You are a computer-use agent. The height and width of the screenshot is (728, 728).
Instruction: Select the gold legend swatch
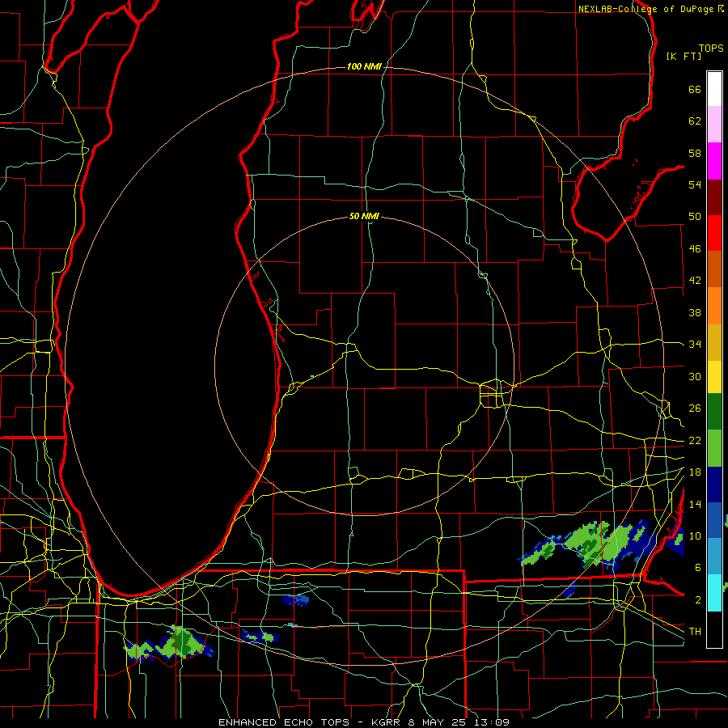click(714, 342)
